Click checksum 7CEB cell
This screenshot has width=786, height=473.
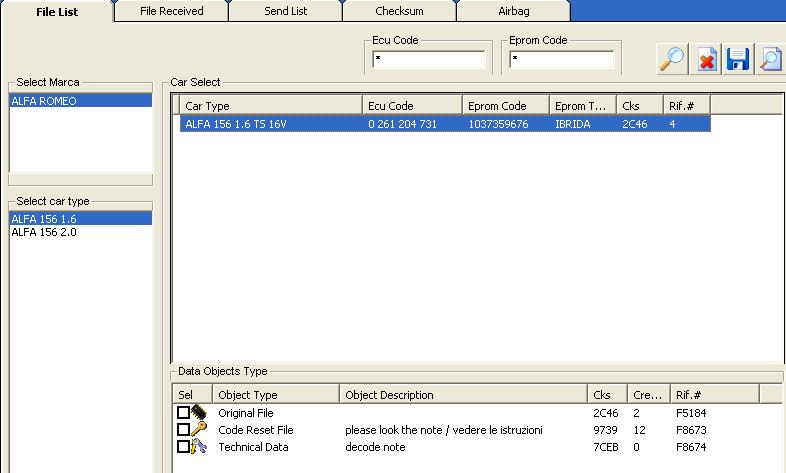coord(606,447)
